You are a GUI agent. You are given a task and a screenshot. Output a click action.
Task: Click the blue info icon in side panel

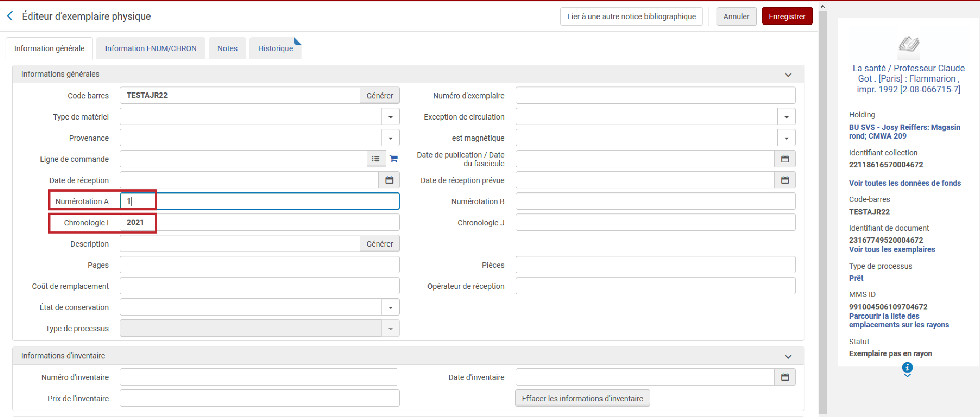pyautogui.click(x=907, y=367)
